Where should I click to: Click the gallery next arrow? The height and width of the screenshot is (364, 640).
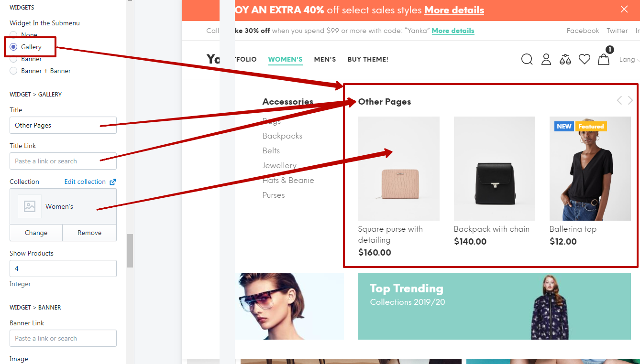coord(630,100)
